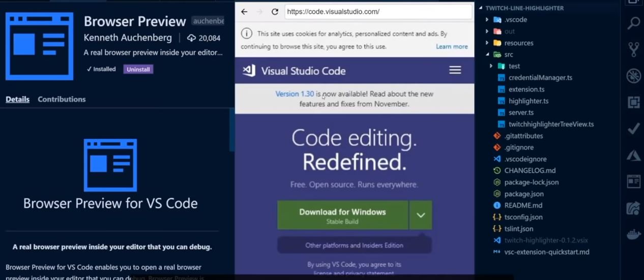Reload the browser preview page
The height and width of the screenshot is (280, 644).
click(x=275, y=11)
